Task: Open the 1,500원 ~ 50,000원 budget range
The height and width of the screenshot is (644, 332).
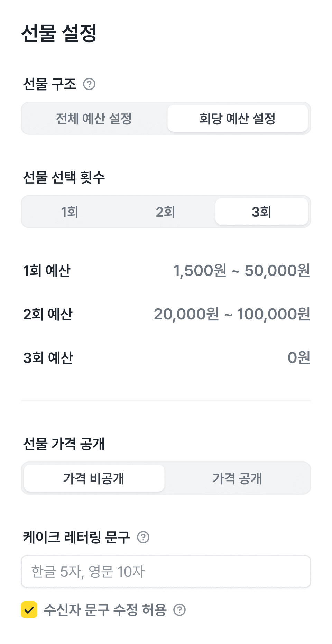Action: pos(241,271)
